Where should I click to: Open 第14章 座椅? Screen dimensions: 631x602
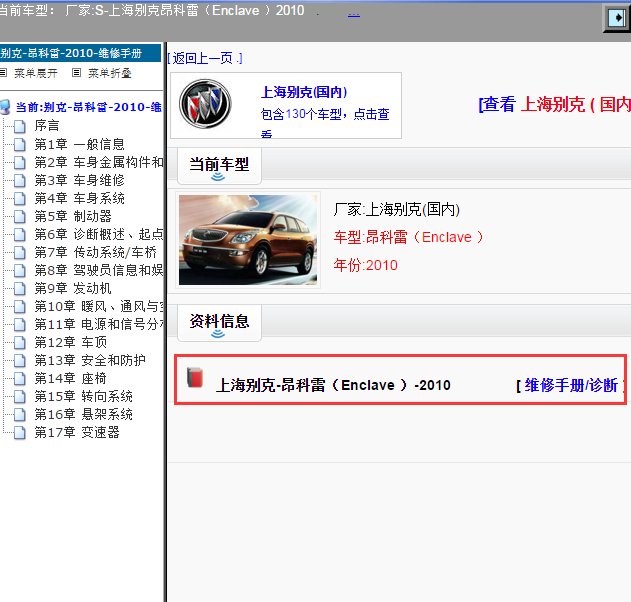71,379
